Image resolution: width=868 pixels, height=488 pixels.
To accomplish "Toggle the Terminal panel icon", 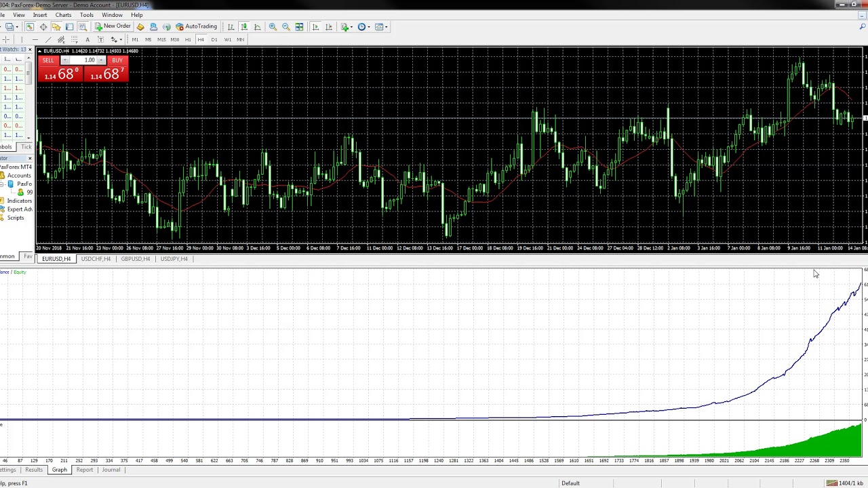I will 69,26.
